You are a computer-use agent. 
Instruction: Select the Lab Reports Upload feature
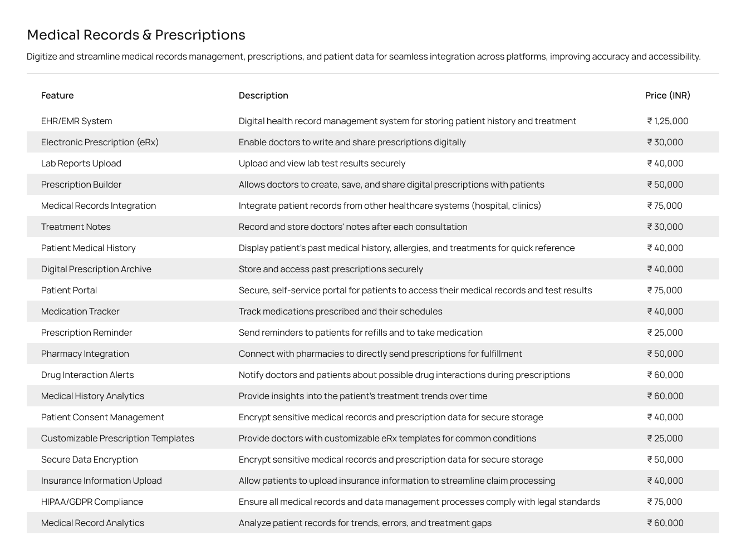point(81,163)
